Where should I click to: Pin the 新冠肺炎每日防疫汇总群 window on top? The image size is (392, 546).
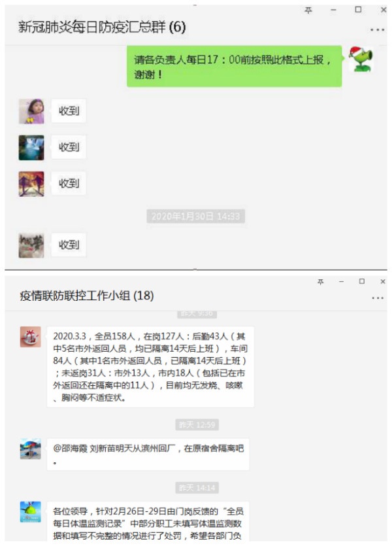click(x=308, y=10)
